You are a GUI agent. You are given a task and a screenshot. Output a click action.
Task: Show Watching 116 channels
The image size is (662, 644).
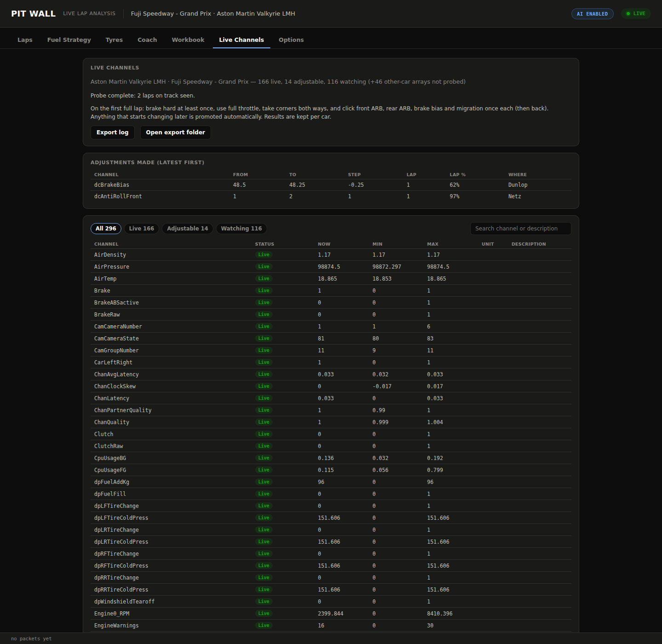(241, 229)
